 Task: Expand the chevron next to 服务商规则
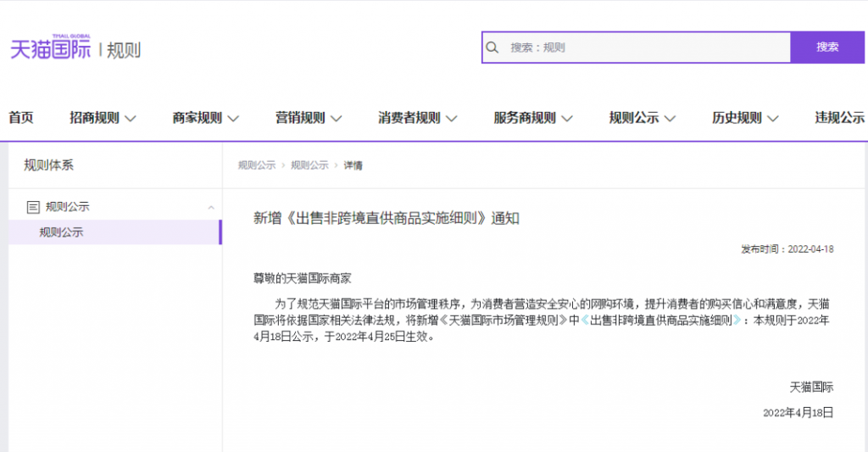coord(566,119)
